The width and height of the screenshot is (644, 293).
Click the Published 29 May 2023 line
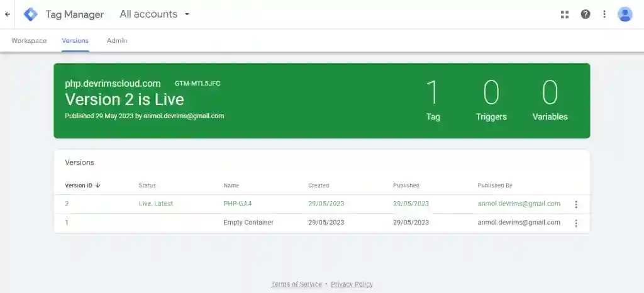click(145, 116)
